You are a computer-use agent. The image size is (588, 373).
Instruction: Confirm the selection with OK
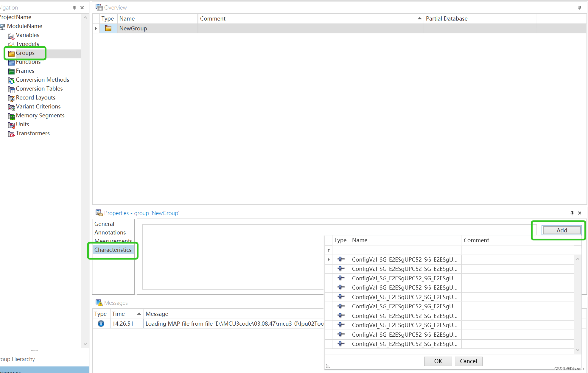[438, 361]
